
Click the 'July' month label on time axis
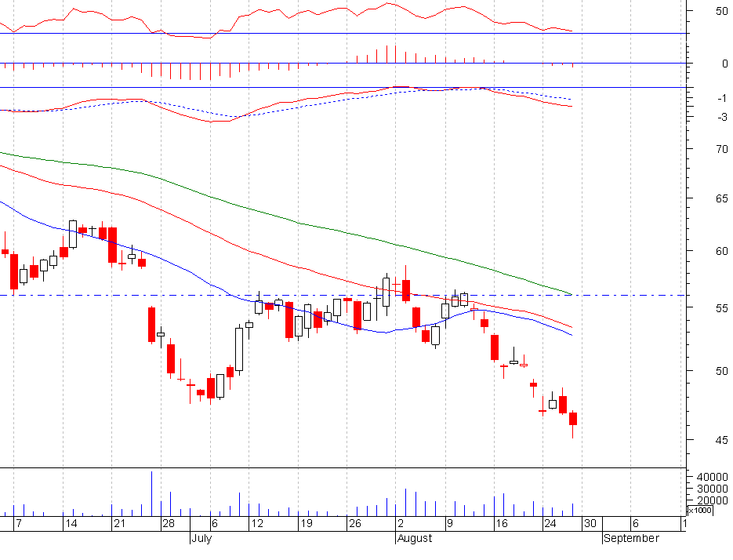202,538
